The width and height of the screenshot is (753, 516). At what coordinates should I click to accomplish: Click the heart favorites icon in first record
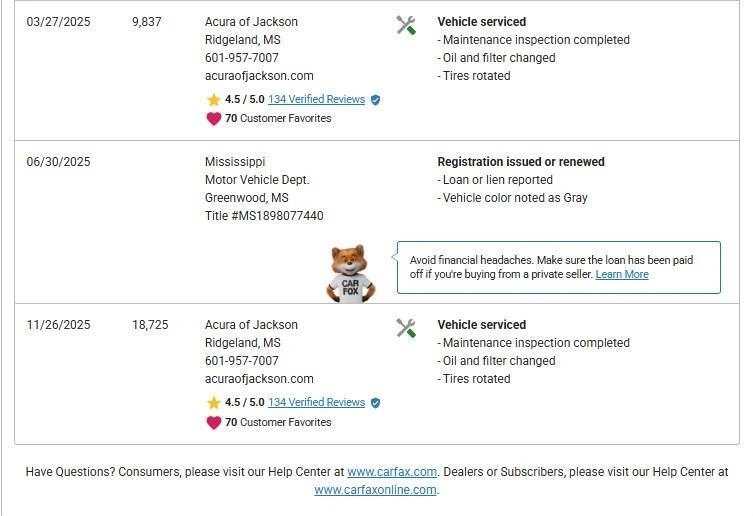tap(213, 119)
